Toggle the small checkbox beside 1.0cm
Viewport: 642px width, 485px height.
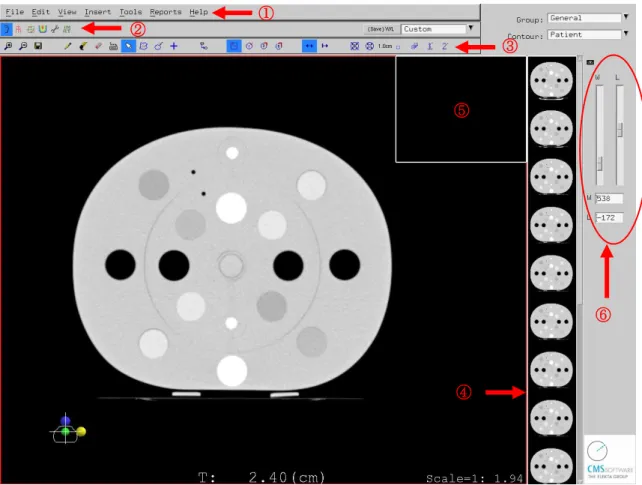pos(398,47)
